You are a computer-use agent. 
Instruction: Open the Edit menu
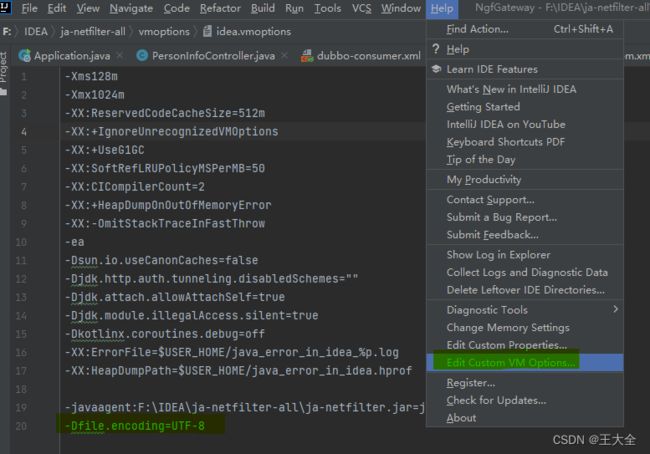[x=56, y=8]
